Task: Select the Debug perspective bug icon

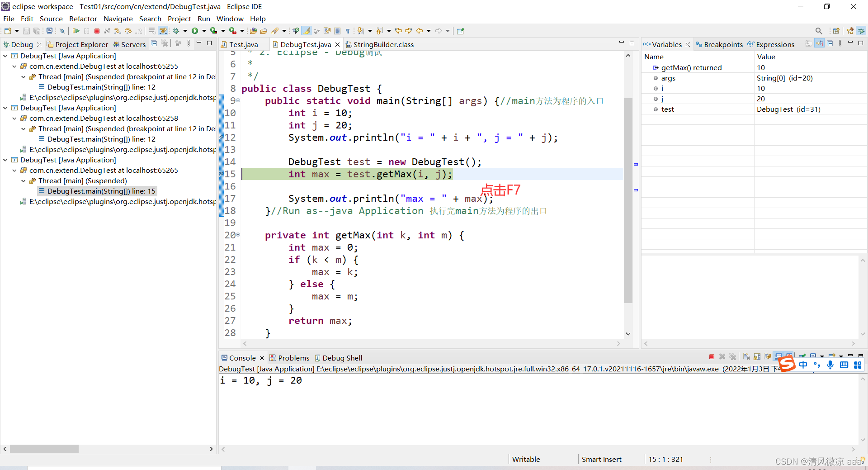Action: (x=862, y=31)
